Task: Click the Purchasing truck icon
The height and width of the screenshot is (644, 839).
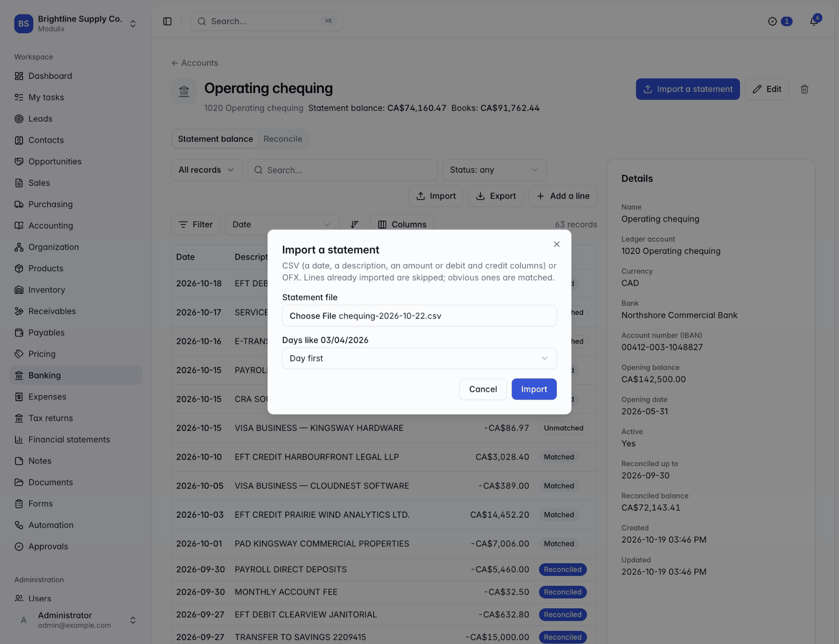Action: click(x=19, y=204)
